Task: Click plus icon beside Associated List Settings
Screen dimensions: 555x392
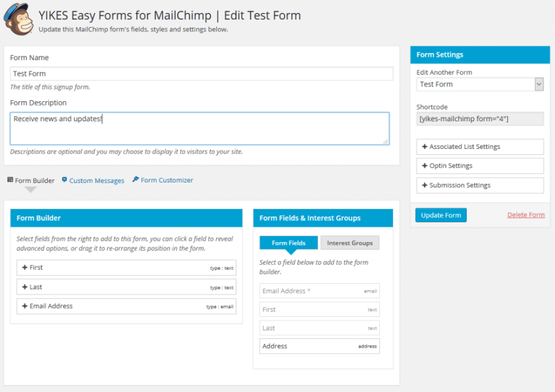Action: (x=425, y=147)
